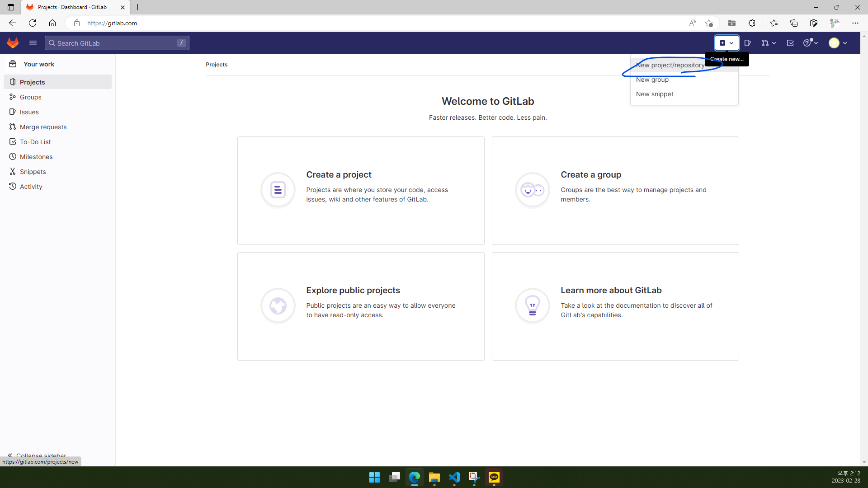The height and width of the screenshot is (488, 868).
Task: Click the Explore public projects globe icon
Action: [278, 305]
